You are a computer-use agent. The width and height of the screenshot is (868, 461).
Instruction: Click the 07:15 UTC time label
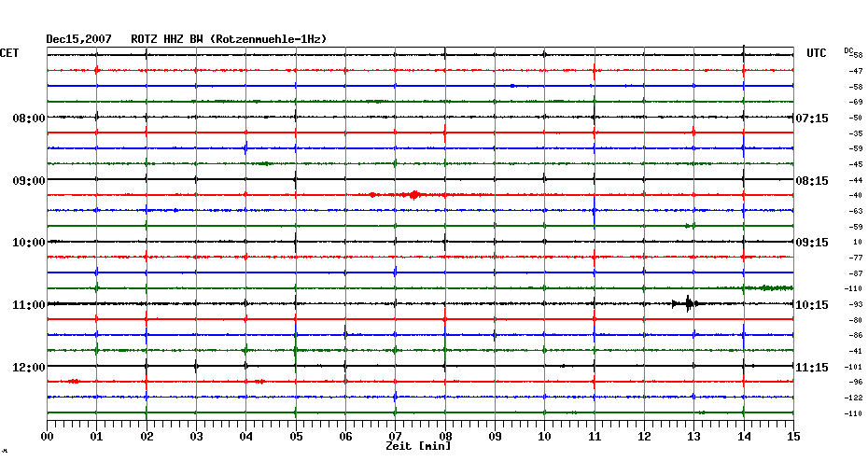(x=812, y=119)
